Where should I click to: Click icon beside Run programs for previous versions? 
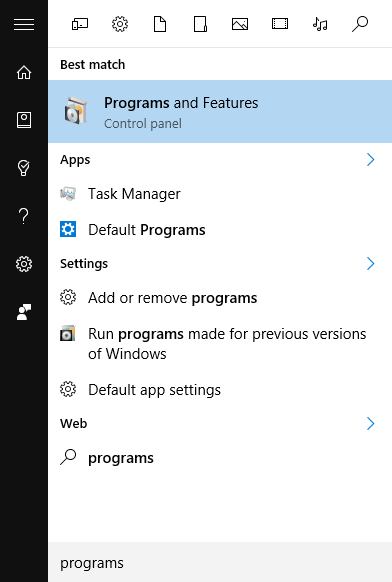click(x=68, y=333)
